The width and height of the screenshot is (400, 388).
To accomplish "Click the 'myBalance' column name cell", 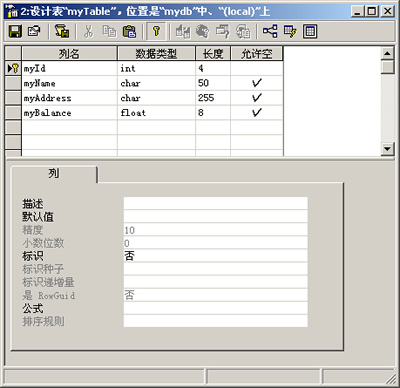I will tap(69, 113).
